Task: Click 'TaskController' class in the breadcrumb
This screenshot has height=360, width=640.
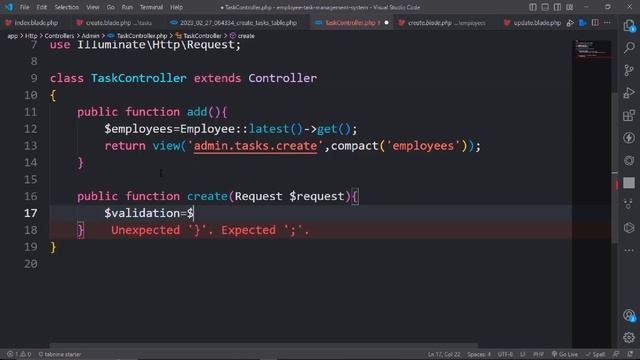Action: [202, 36]
